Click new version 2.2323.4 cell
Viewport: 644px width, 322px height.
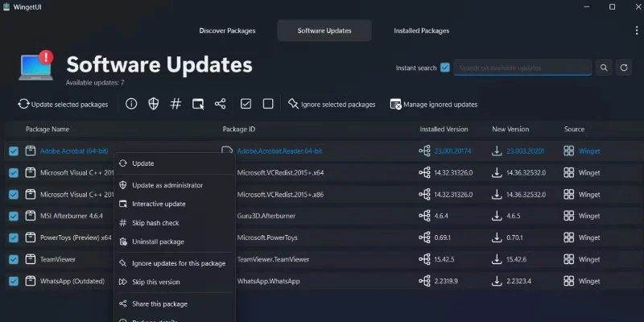tap(518, 281)
